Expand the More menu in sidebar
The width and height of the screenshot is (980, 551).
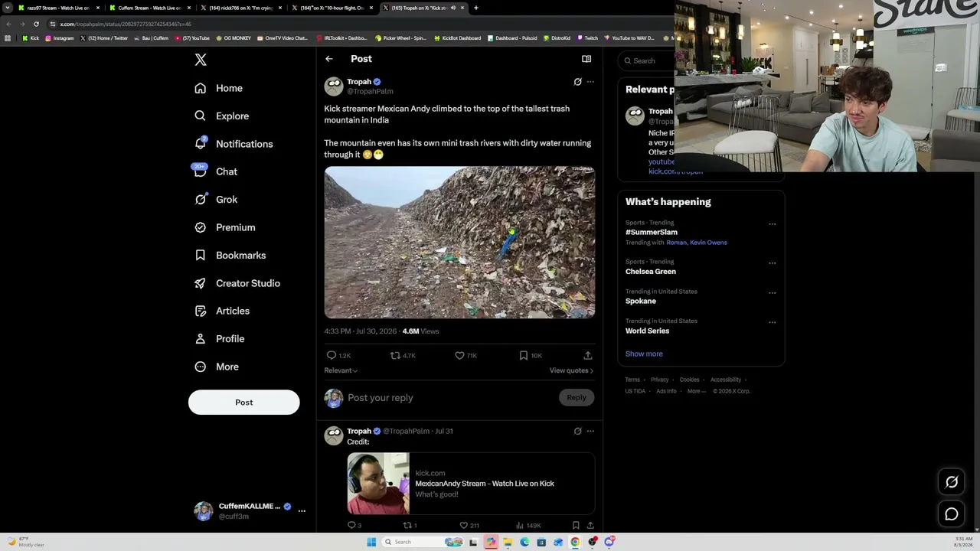coord(217,367)
